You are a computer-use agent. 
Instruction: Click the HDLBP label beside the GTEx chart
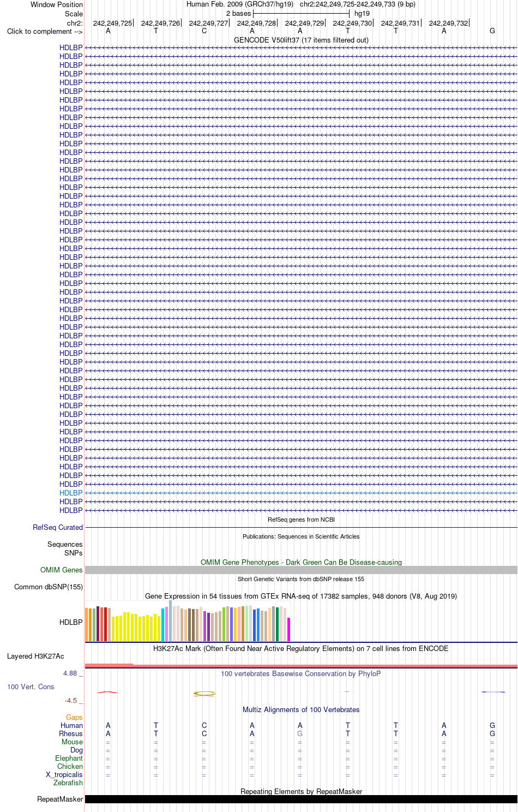pos(71,622)
